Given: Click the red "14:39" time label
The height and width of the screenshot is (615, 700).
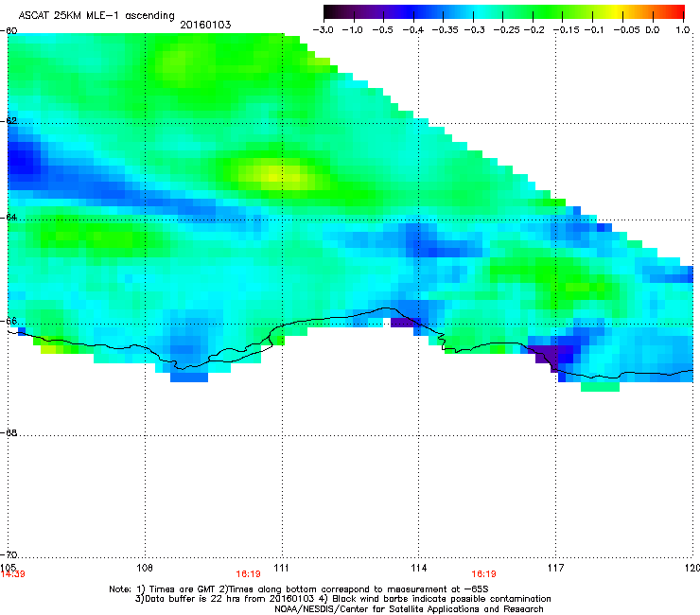Looking at the screenshot, I should (x=13, y=574).
